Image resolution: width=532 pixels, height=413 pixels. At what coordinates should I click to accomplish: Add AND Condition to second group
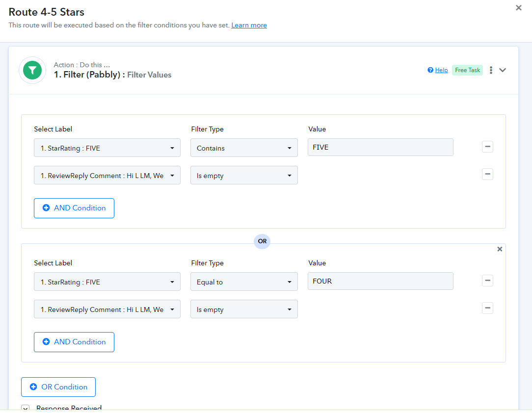(x=74, y=342)
